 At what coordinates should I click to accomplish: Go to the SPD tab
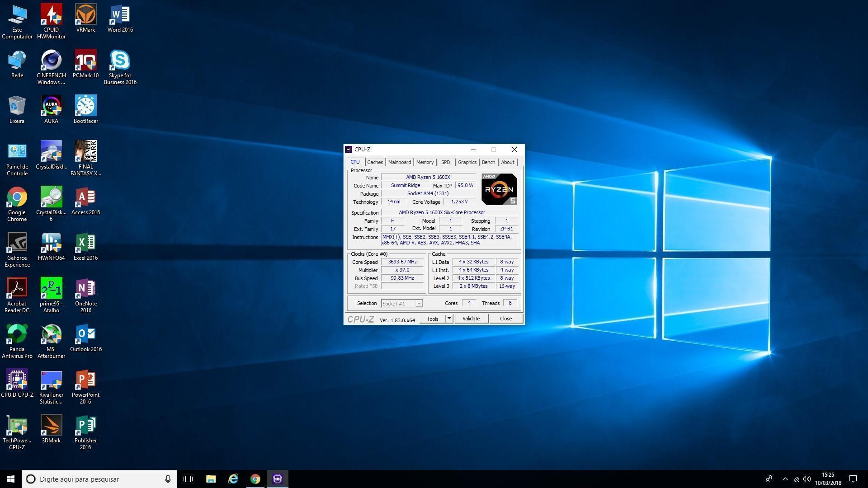446,162
